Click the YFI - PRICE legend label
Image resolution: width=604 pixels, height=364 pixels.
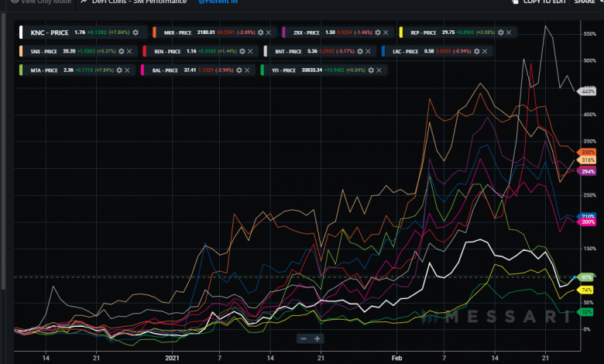[x=284, y=70]
